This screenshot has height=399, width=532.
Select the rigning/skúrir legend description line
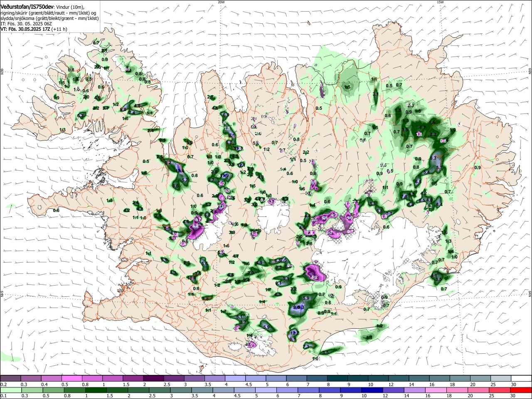click(x=48, y=13)
